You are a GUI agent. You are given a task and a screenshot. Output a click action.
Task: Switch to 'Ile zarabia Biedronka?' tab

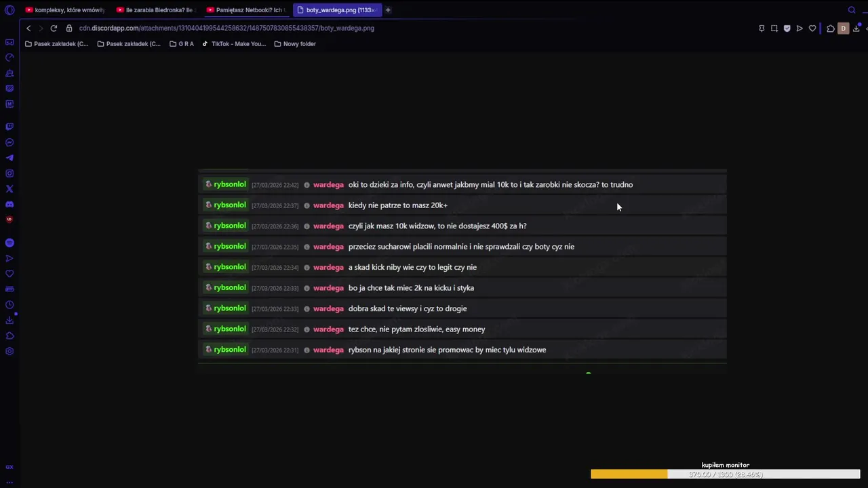click(156, 10)
